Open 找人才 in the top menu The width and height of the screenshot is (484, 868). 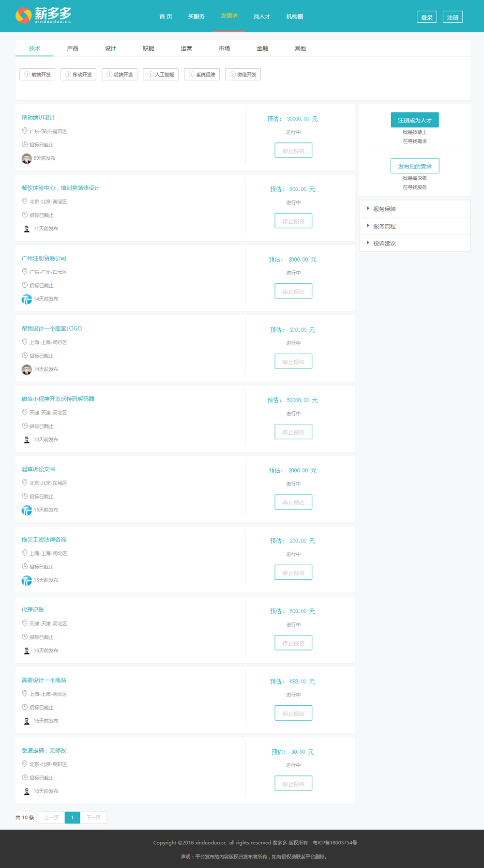262,16
